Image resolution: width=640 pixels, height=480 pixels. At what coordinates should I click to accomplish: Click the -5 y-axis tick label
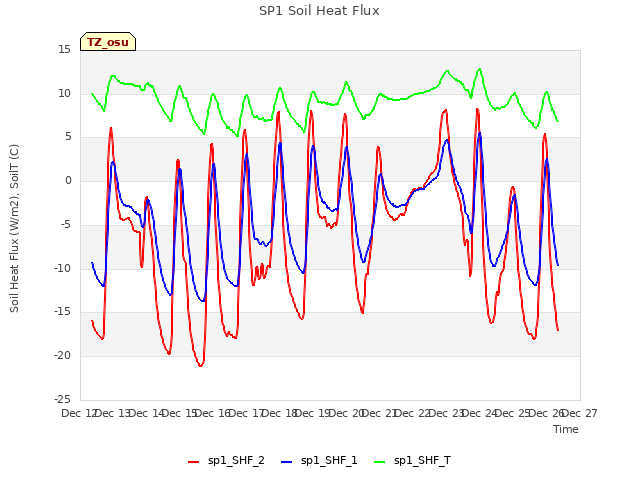pos(64,224)
